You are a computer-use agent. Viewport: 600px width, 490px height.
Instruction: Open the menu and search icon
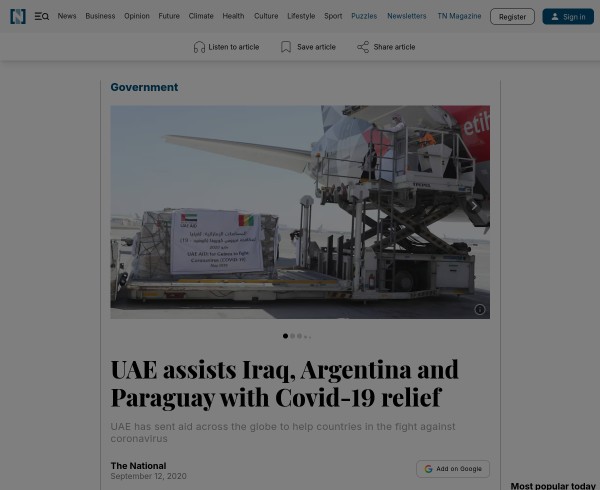41,16
